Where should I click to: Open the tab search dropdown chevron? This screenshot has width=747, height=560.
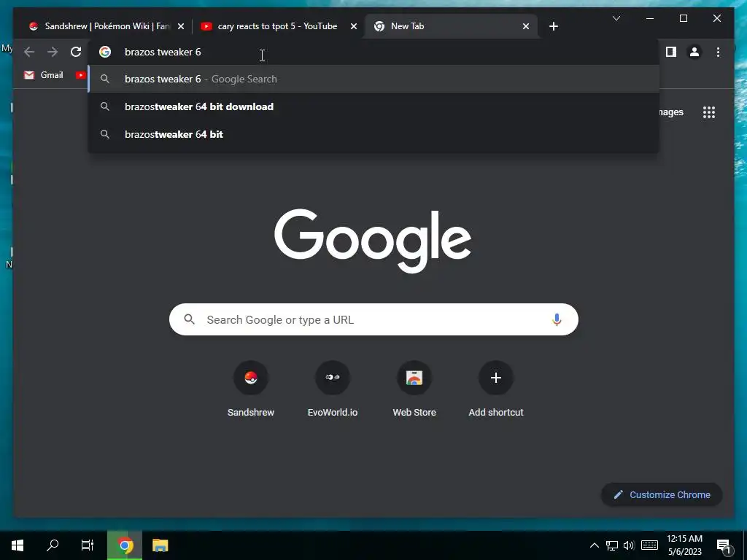point(616,18)
